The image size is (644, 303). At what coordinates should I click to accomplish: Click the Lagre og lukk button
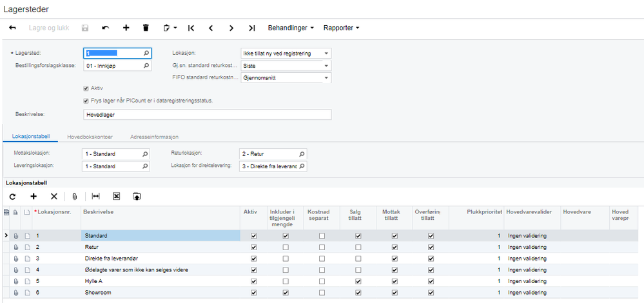click(49, 28)
